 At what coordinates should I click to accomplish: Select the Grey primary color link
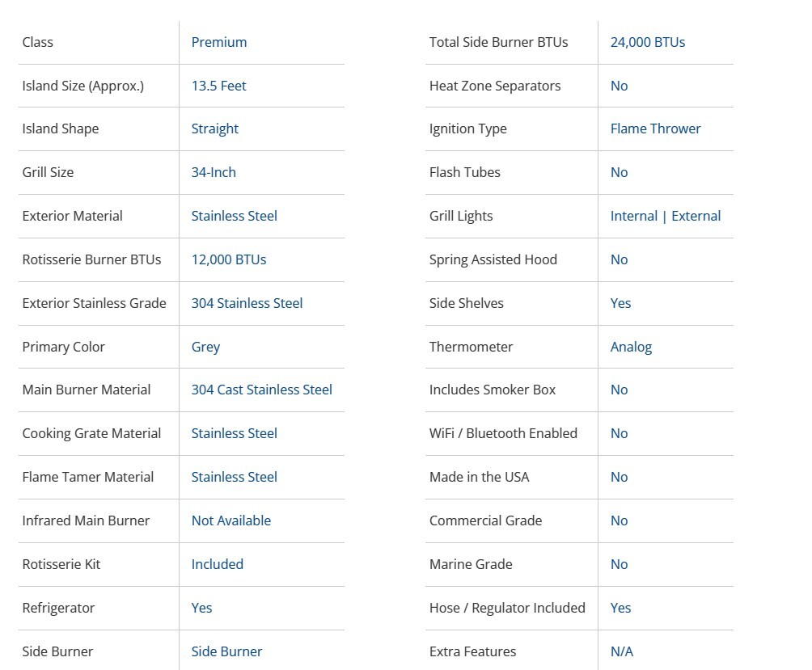205,347
